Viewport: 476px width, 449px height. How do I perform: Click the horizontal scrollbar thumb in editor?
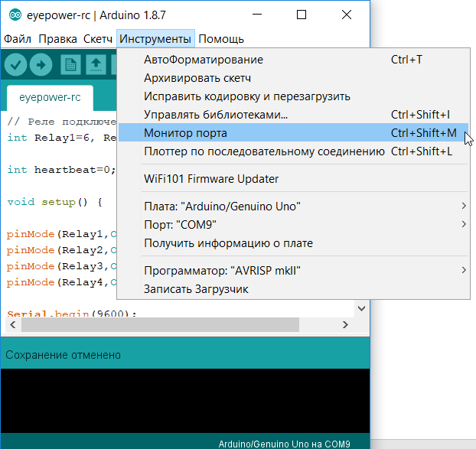[x=160, y=325]
